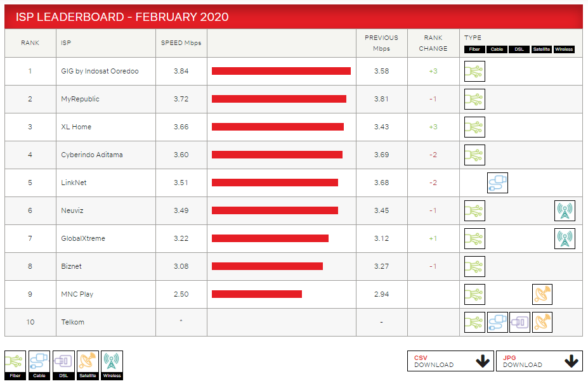The image size is (588, 386).
Task: Click the 3.72 speed value
Action: (181, 99)
